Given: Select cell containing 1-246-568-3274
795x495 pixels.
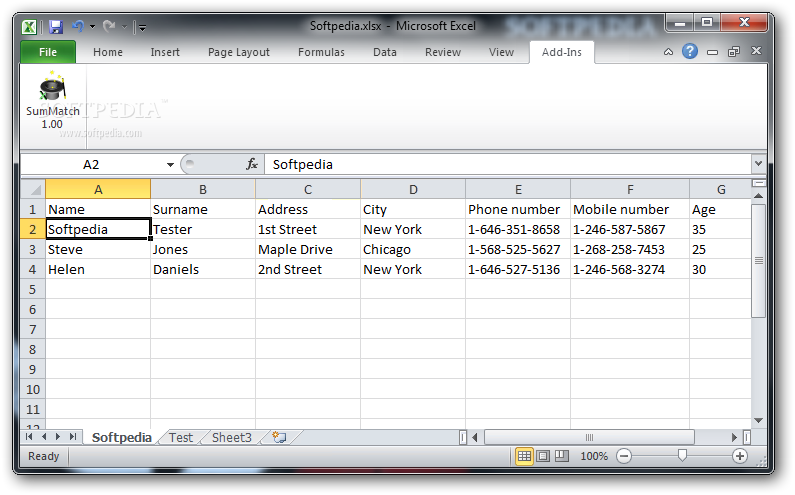Looking at the screenshot, I should click(x=630, y=269).
